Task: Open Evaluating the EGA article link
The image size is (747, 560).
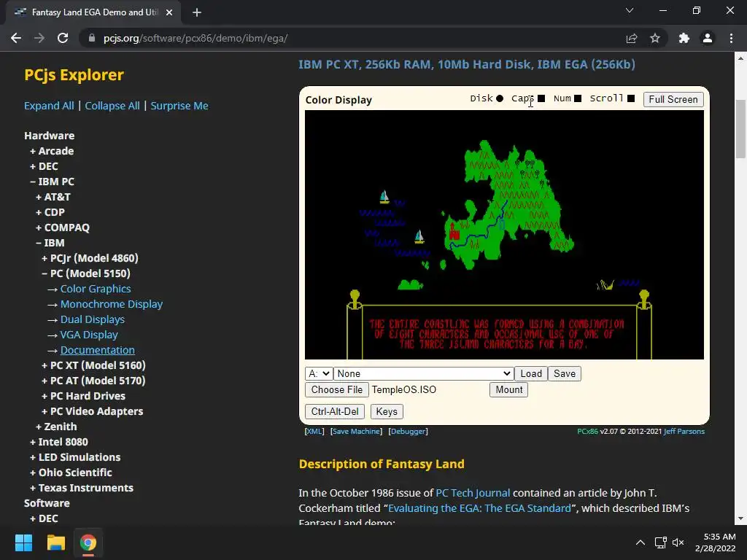Action: point(479,508)
